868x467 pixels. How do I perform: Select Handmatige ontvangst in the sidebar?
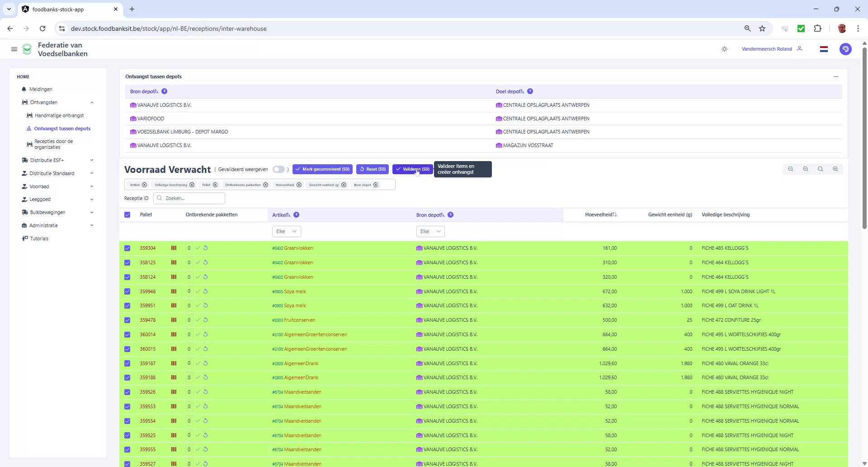(60, 115)
